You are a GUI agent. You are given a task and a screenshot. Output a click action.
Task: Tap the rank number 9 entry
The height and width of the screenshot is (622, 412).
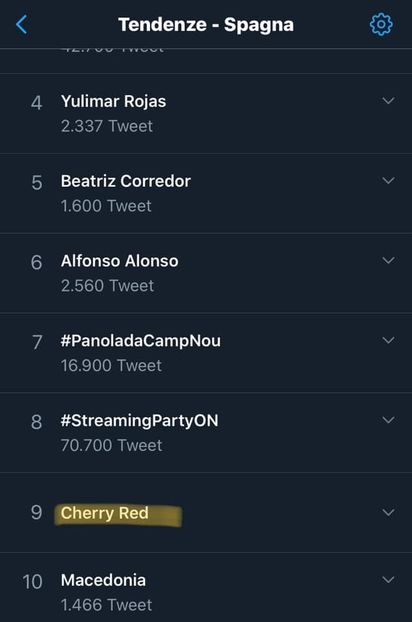tap(36, 513)
